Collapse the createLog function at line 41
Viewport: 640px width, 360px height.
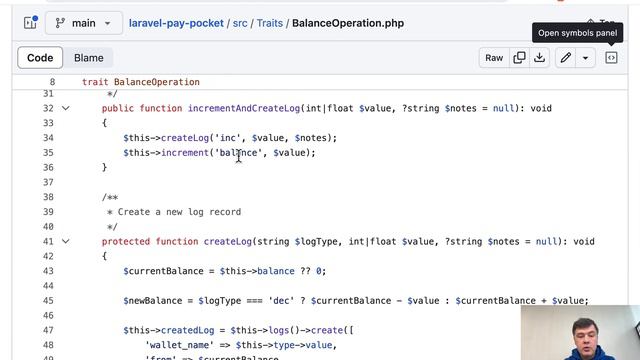(x=65, y=242)
